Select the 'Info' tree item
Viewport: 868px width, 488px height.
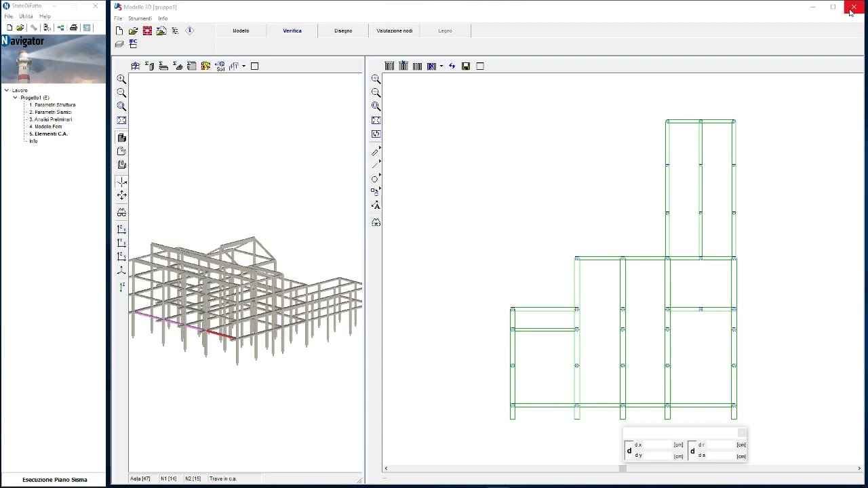33,141
